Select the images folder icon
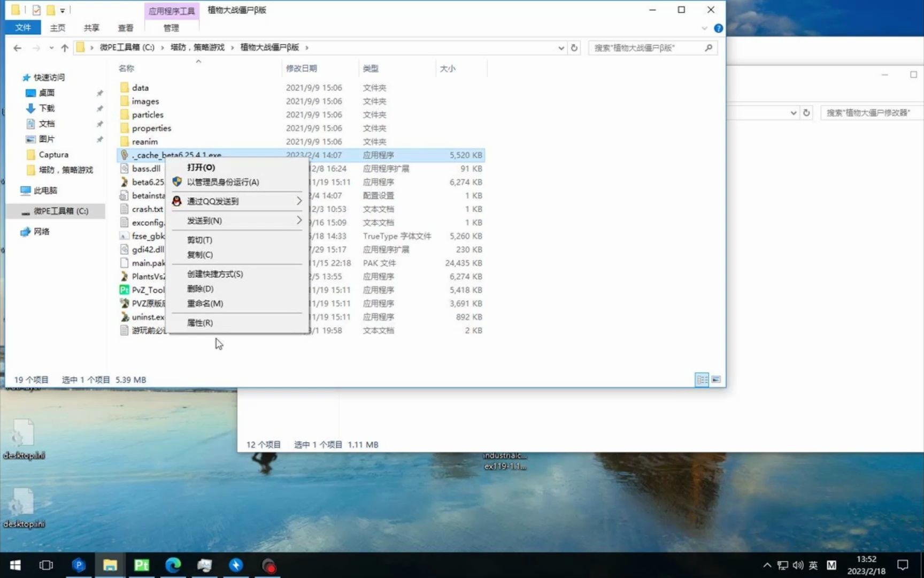Screen dimensions: 924x578 click(x=125, y=101)
